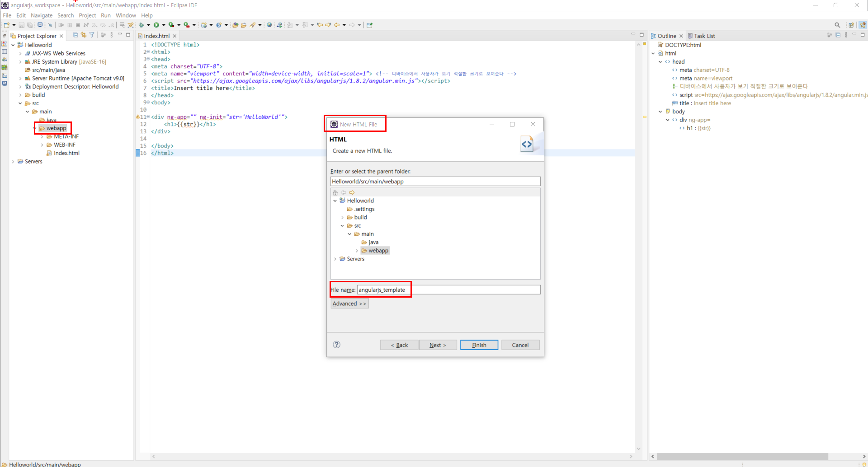
Task: Click the File name input field
Action: (x=448, y=290)
